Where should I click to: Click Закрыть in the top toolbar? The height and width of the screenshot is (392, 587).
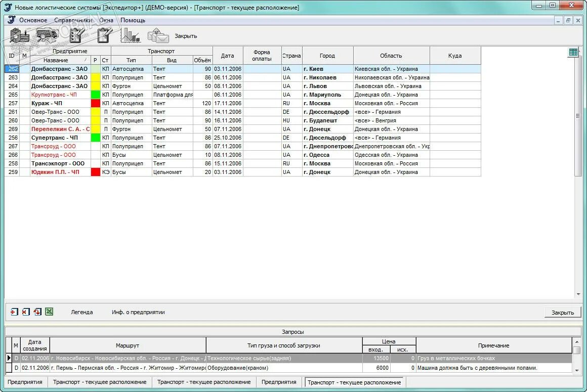pyautogui.click(x=186, y=36)
